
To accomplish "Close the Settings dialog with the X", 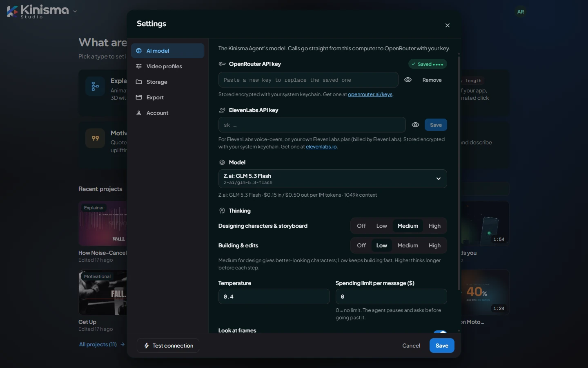I will tap(448, 25).
